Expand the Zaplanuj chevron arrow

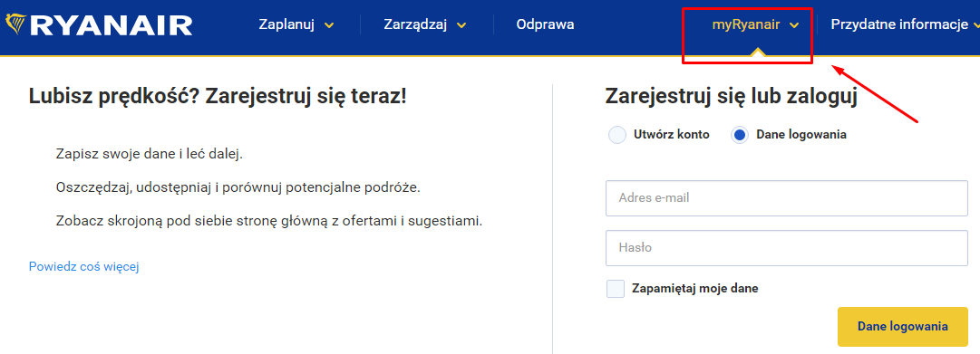pyautogui.click(x=329, y=25)
